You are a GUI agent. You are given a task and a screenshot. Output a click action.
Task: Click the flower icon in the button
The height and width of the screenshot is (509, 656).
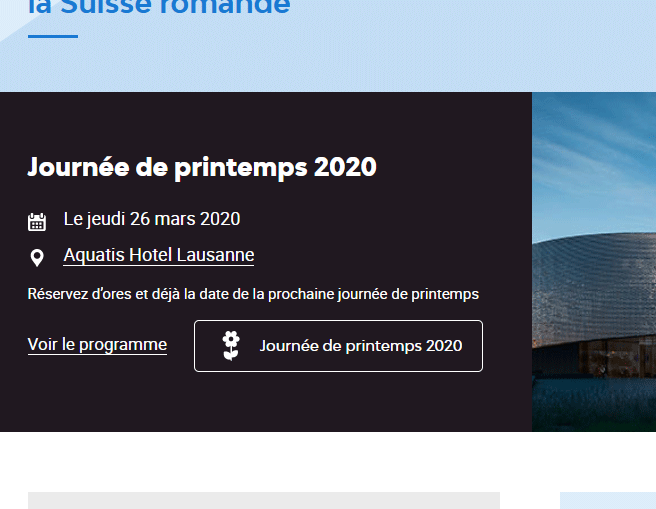click(231, 346)
